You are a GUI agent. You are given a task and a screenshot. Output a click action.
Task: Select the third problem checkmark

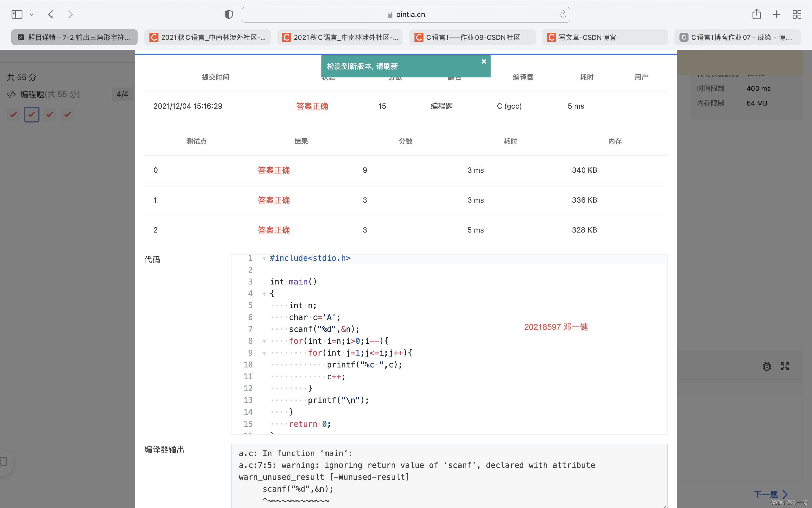pyautogui.click(x=50, y=115)
